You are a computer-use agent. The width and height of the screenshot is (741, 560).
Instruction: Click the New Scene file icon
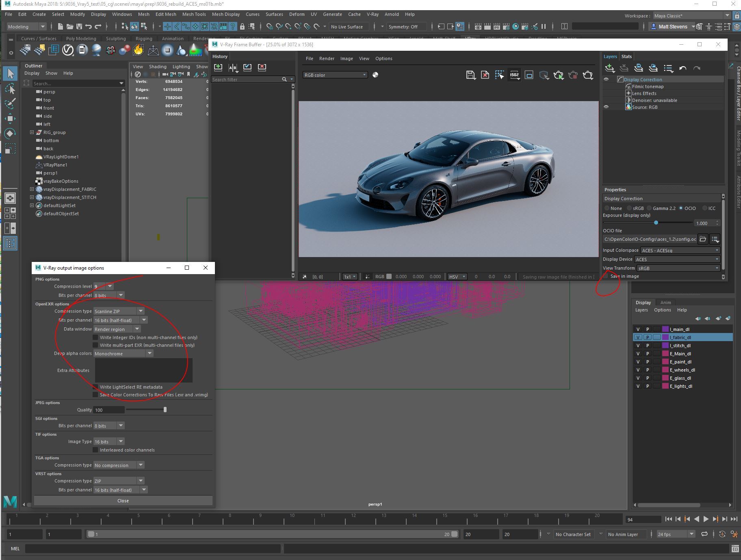(x=60, y=26)
